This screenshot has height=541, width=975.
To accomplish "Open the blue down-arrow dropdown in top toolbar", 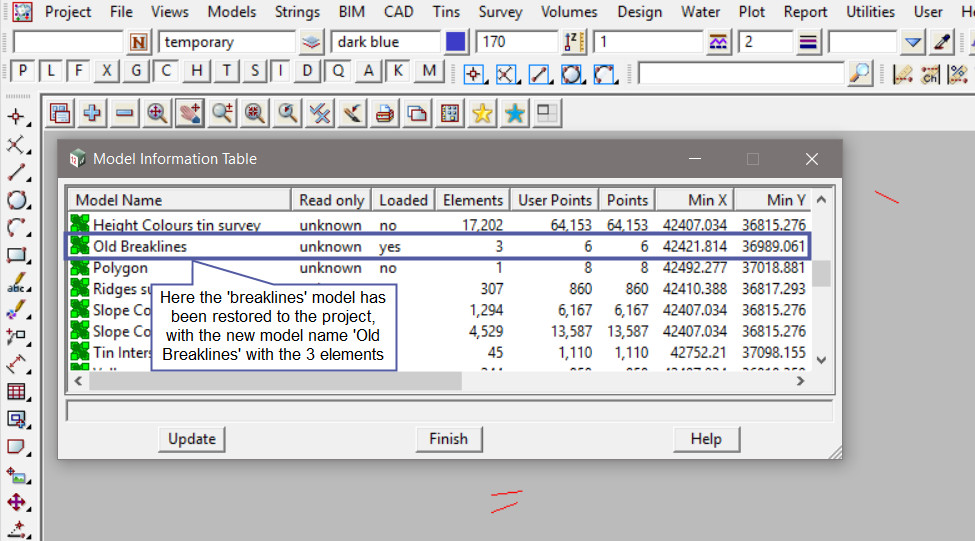I will tap(912, 42).
